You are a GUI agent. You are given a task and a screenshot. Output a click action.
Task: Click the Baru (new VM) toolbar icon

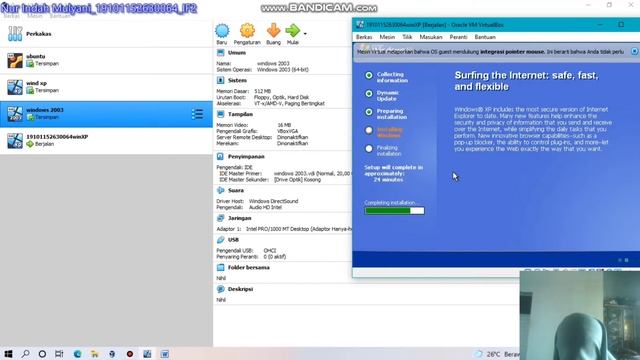point(222,31)
